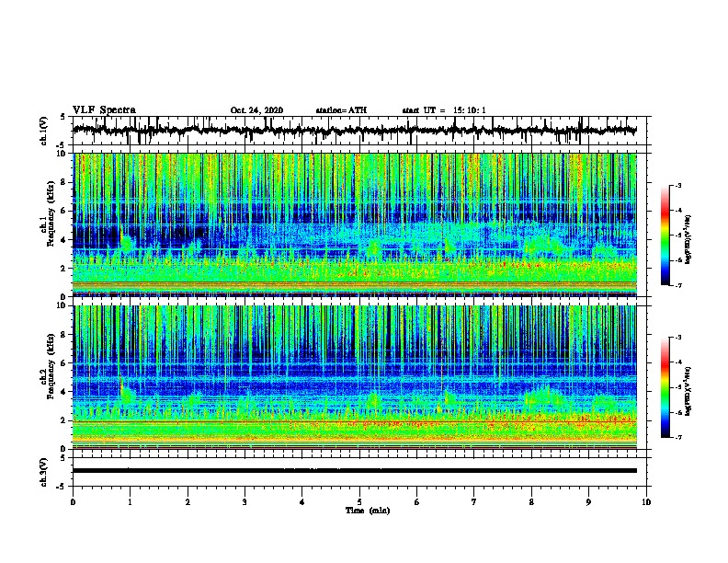The width and height of the screenshot is (728, 563).
Task: Click the time axis tick label "6"
Action: coord(417,502)
